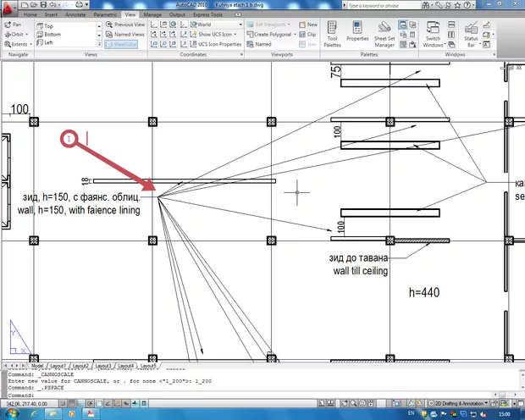Open the Layout2 tab
This screenshot has width=525, height=420.
pos(83,365)
